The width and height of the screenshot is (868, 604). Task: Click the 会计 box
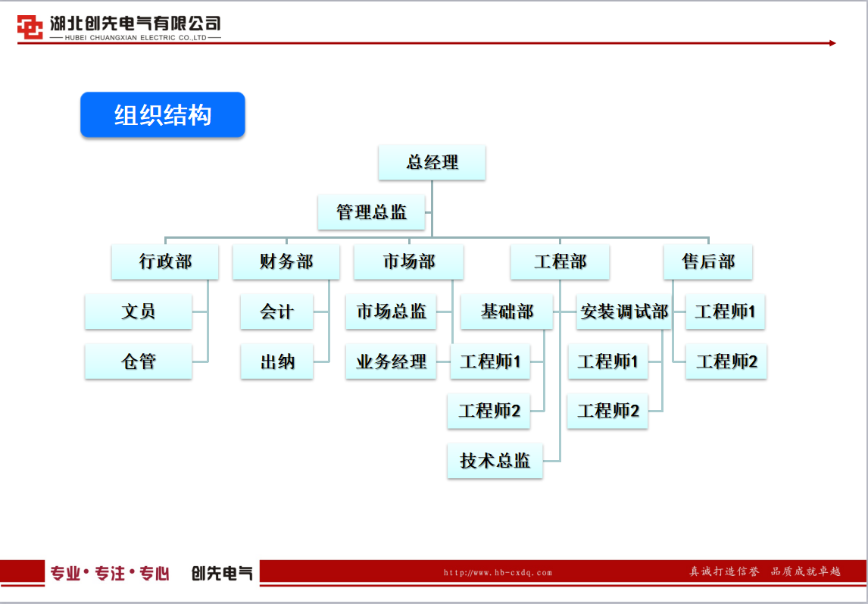pyautogui.click(x=276, y=311)
